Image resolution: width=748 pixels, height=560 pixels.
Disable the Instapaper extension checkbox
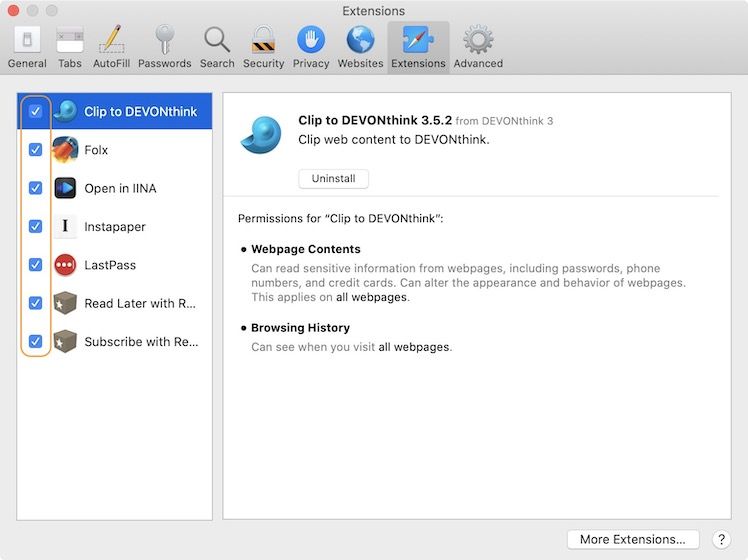35,227
